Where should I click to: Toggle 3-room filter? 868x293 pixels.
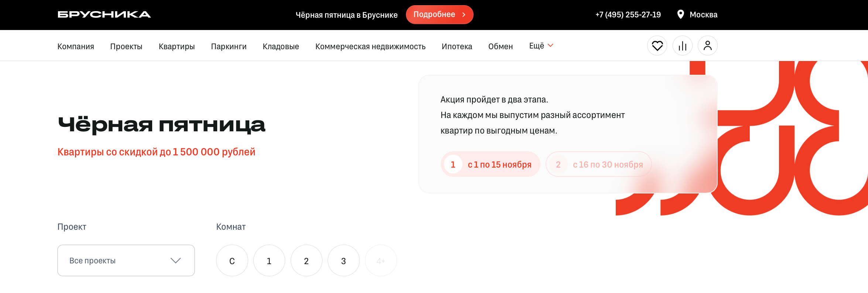tap(344, 260)
